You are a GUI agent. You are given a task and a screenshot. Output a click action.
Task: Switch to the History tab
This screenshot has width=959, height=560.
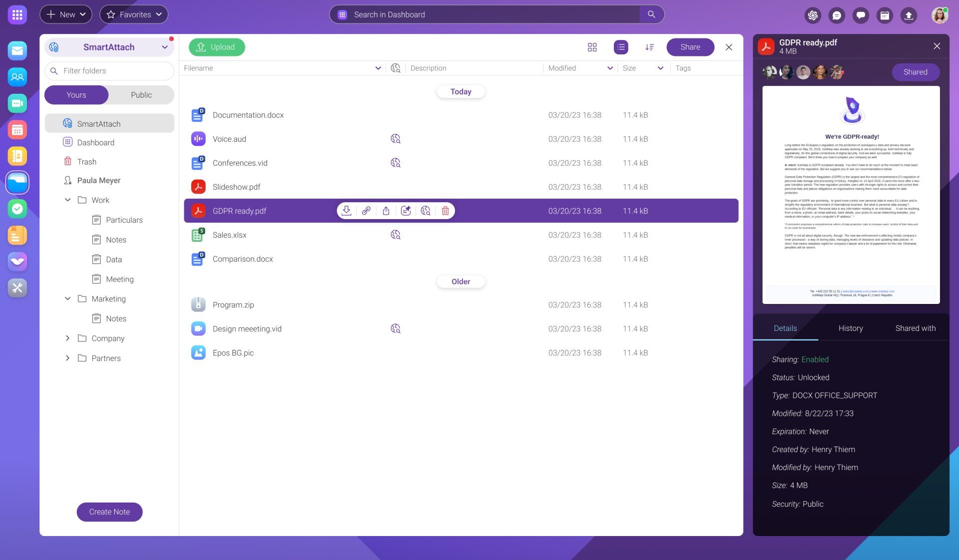(850, 328)
